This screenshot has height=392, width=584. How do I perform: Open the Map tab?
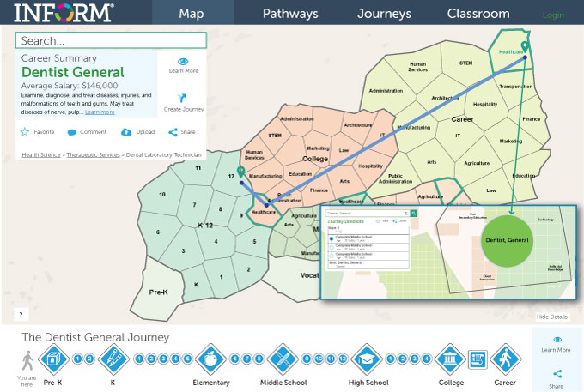(192, 14)
